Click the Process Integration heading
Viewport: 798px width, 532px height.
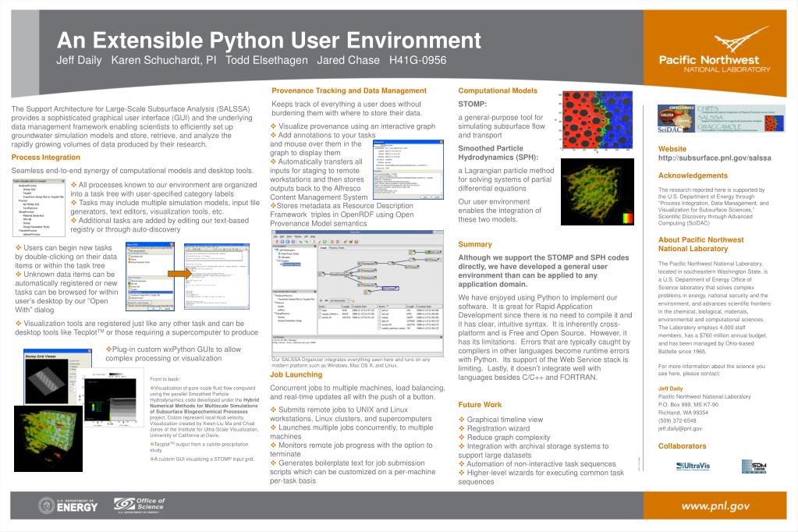(x=46, y=158)
